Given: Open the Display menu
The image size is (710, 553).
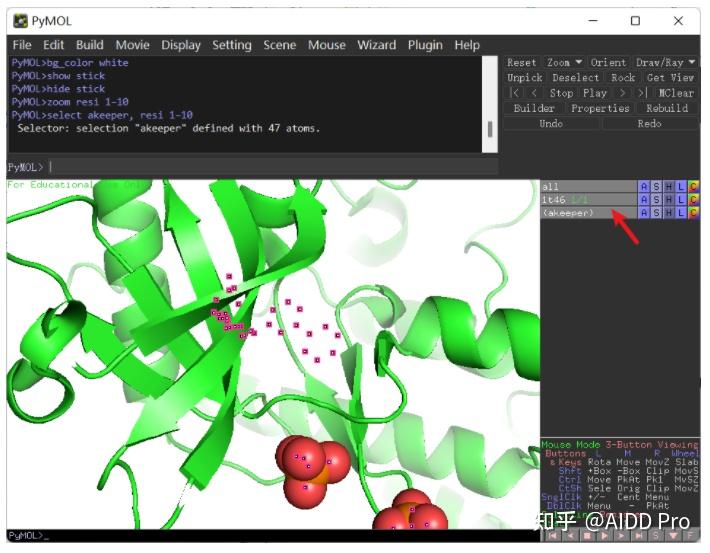Looking at the screenshot, I should pos(181,45).
